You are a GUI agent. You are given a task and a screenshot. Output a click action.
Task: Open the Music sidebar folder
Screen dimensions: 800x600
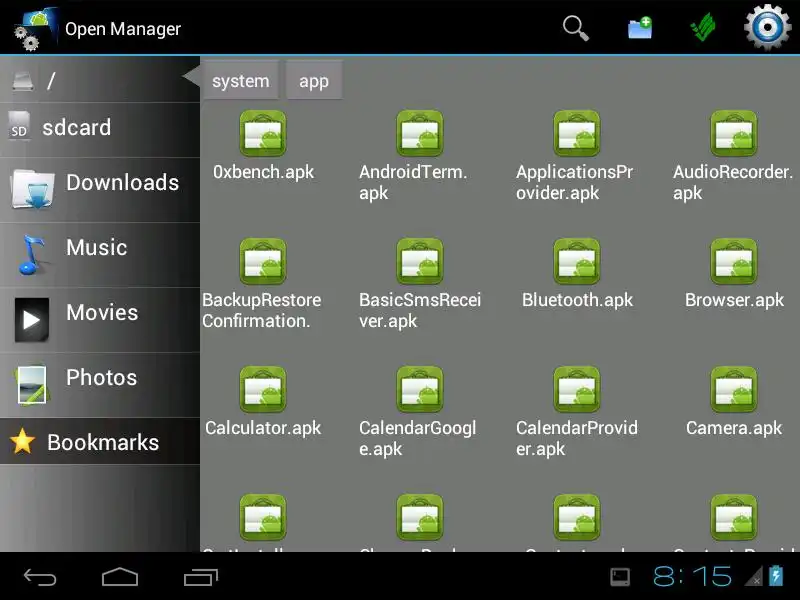(x=100, y=255)
